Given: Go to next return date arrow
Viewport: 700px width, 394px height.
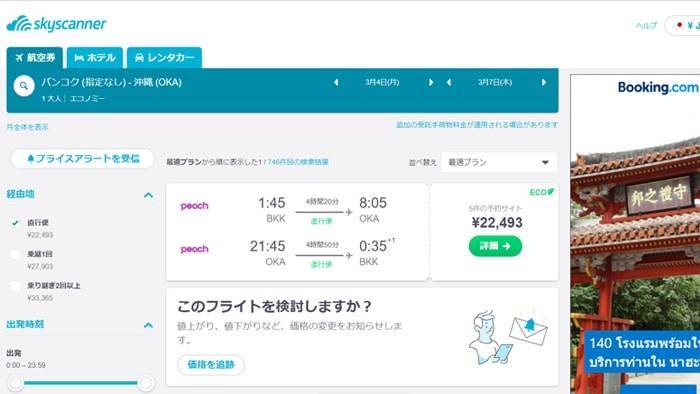Looking at the screenshot, I should tap(543, 82).
